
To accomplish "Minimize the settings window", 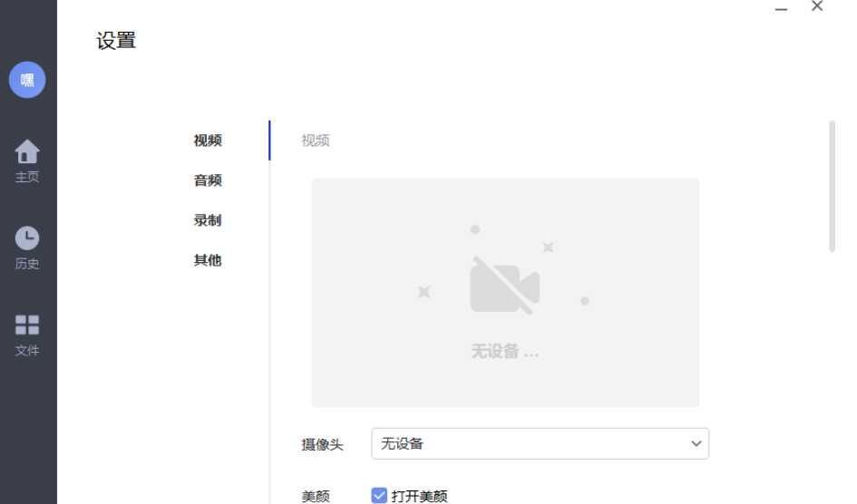I will [781, 8].
